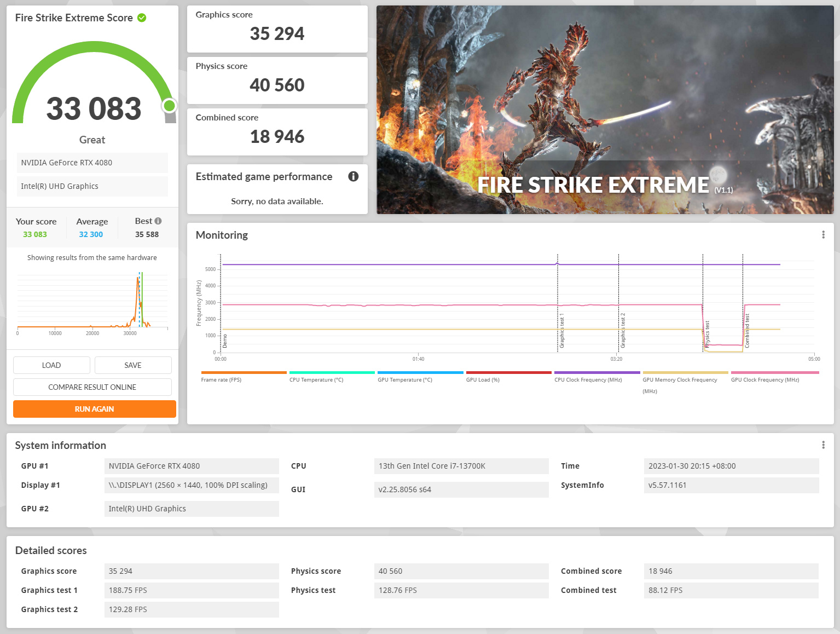Click the Monitoring panel heading

point(222,235)
